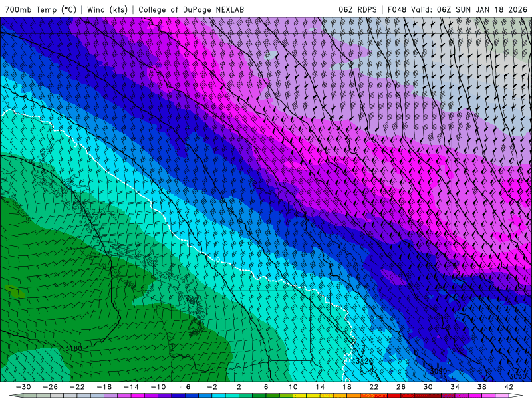The image size is (532, 399).
Task: Click the '700mb Temp (°C)' title text
Action: tap(41, 9)
